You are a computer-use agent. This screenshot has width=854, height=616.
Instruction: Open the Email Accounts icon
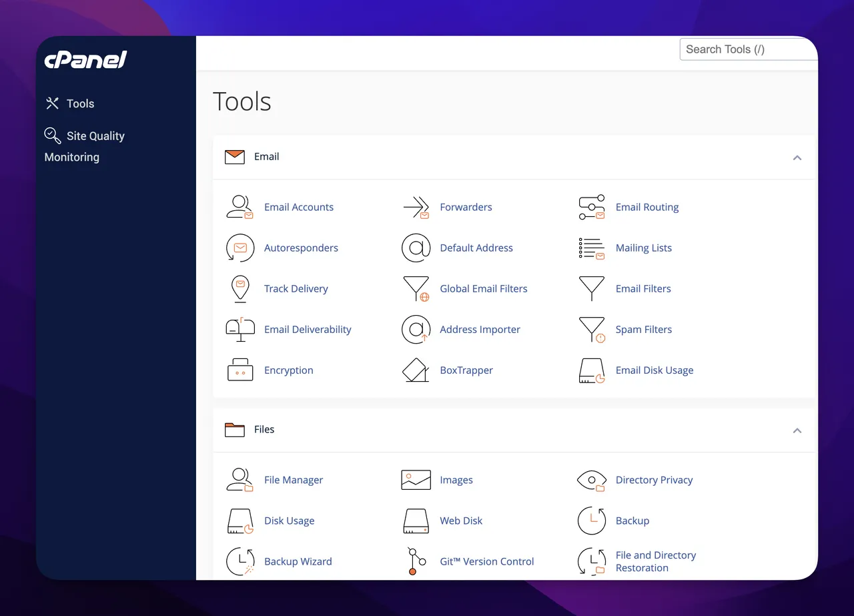tap(240, 207)
